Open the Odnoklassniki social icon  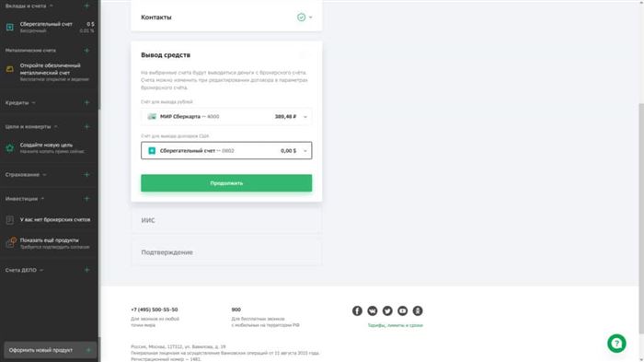(x=418, y=310)
